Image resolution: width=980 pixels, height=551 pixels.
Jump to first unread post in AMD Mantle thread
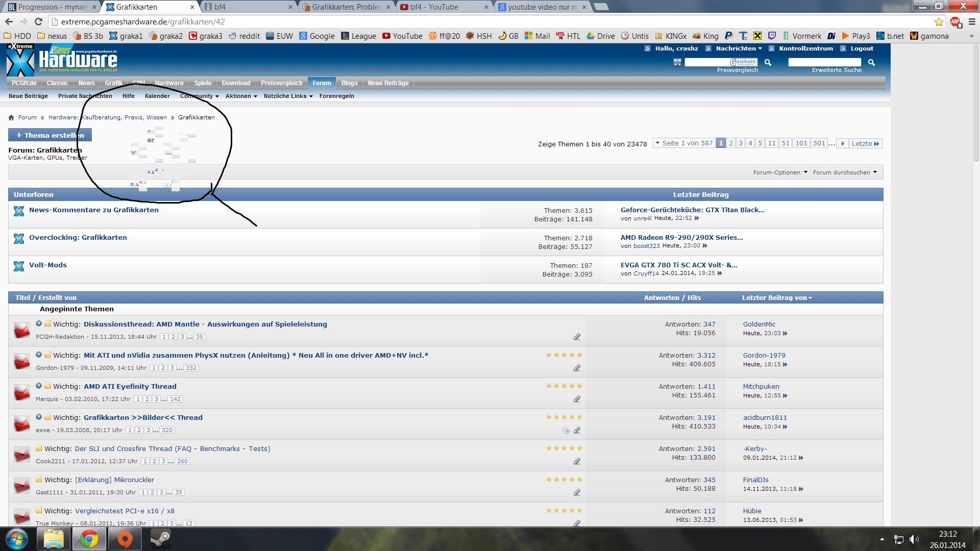(39, 323)
